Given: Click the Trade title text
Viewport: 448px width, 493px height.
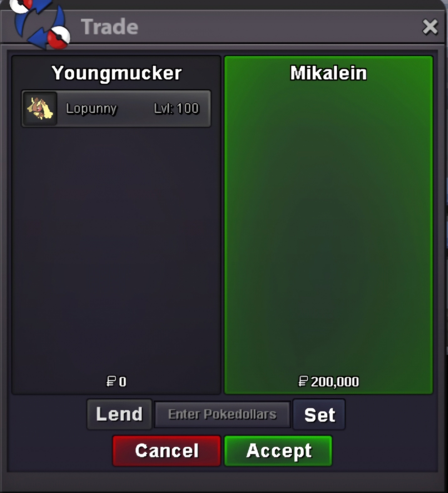Looking at the screenshot, I should (110, 27).
